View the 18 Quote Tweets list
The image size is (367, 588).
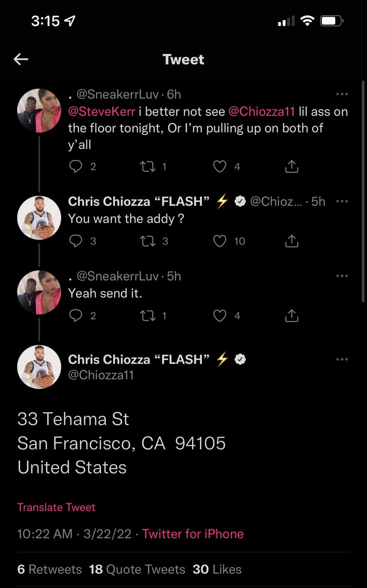tap(137, 569)
